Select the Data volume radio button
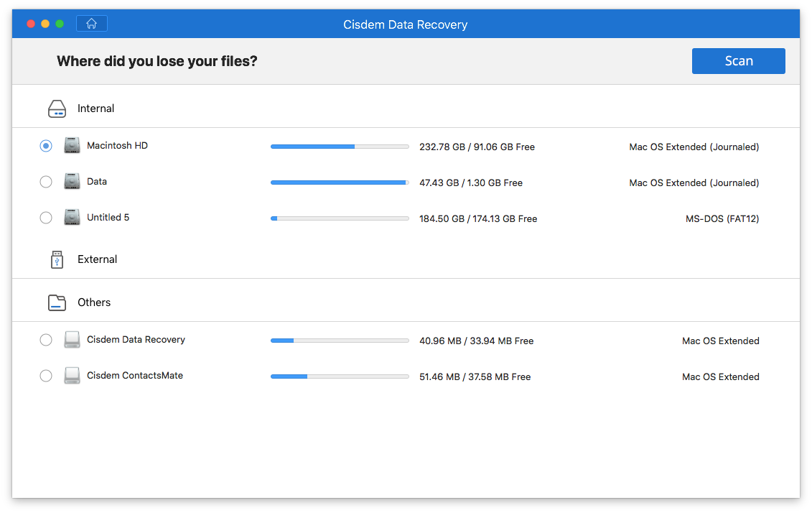 pos(46,182)
